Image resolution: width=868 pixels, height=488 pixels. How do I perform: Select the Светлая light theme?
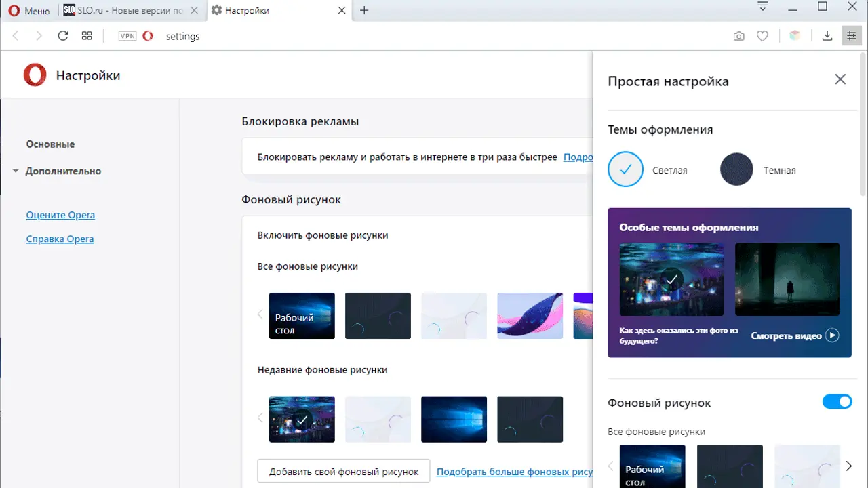point(625,169)
